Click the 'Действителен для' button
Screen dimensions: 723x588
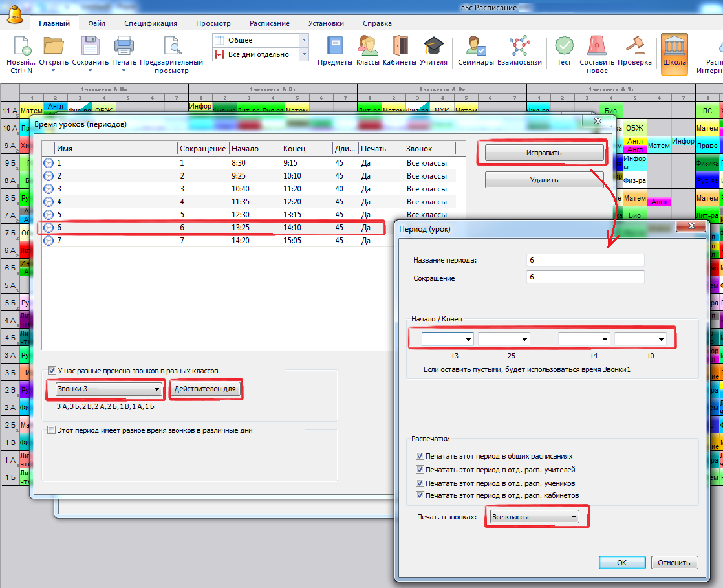(x=206, y=389)
